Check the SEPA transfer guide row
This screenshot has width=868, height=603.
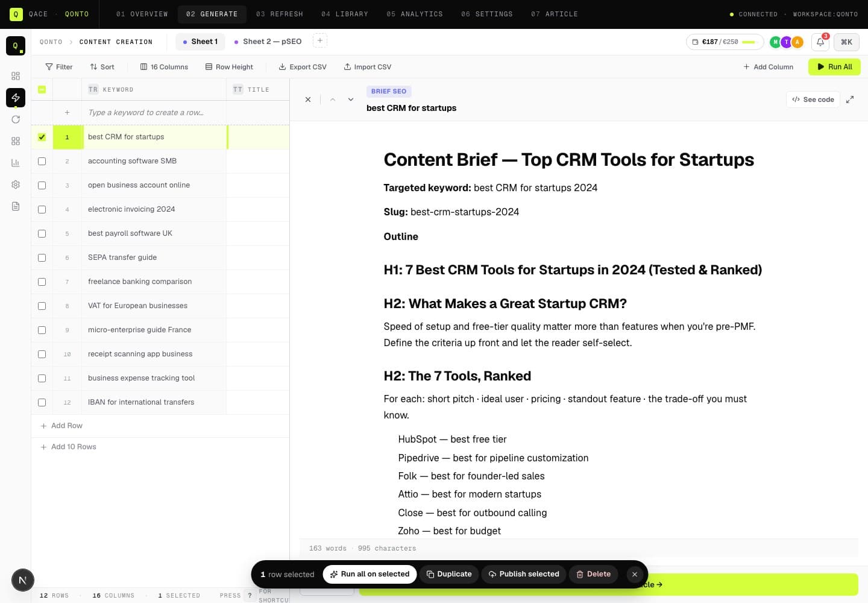click(42, 257)
